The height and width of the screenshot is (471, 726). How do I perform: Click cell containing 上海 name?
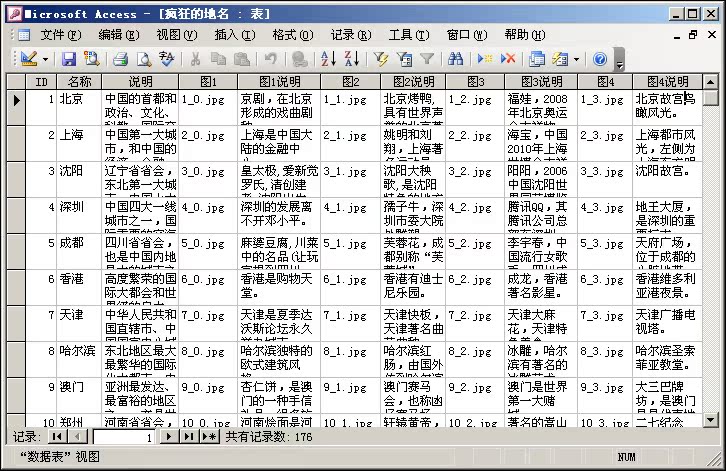pyautogui.click(x=79, y=144)
